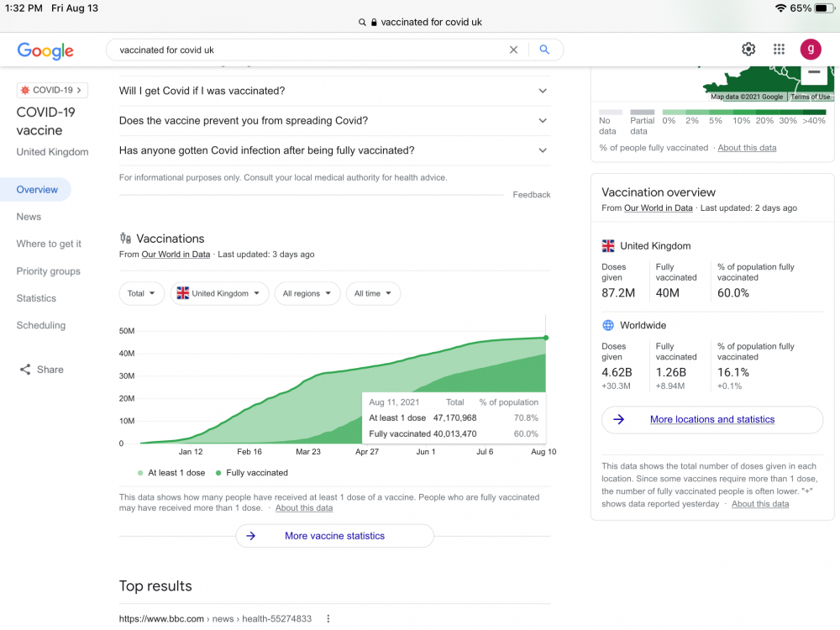
Task: Click Our World in Data link in Vaccination overview
Action: click(x=659, y=207)
